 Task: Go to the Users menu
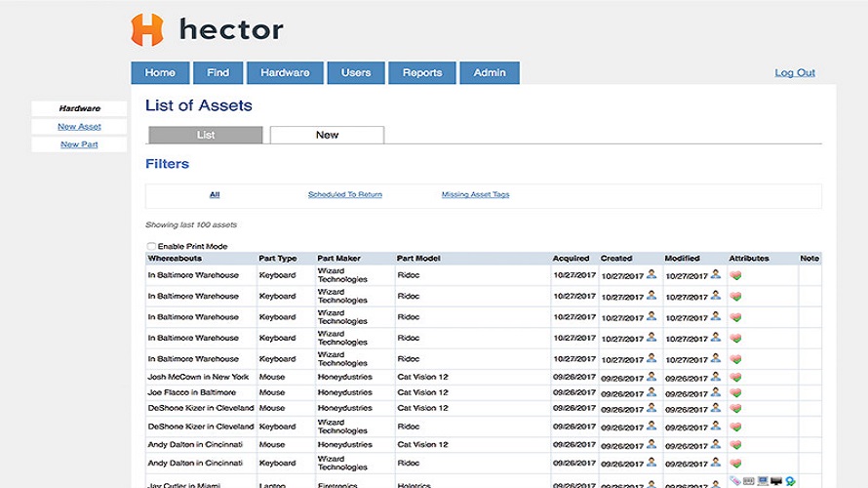[x=355, y=73]
